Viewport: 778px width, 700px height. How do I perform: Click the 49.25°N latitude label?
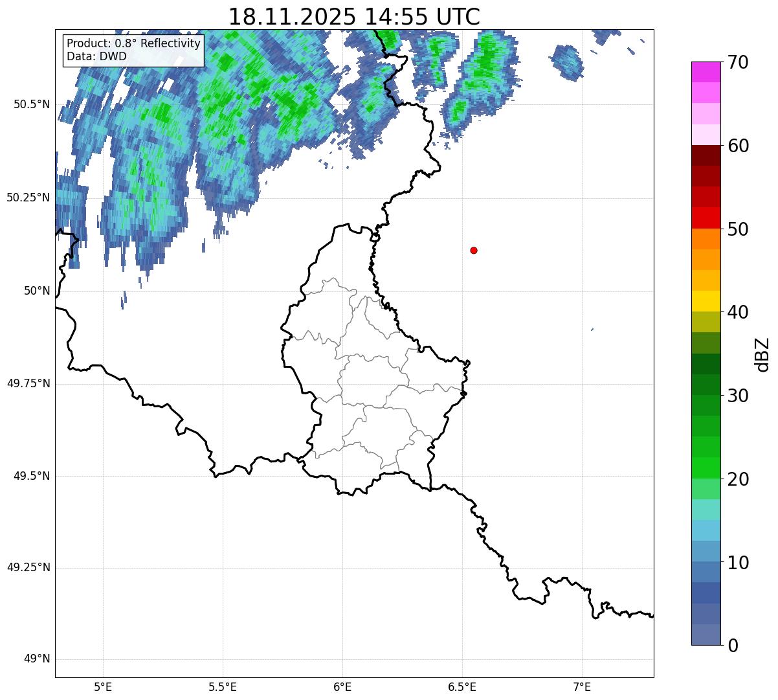(28, 568)
